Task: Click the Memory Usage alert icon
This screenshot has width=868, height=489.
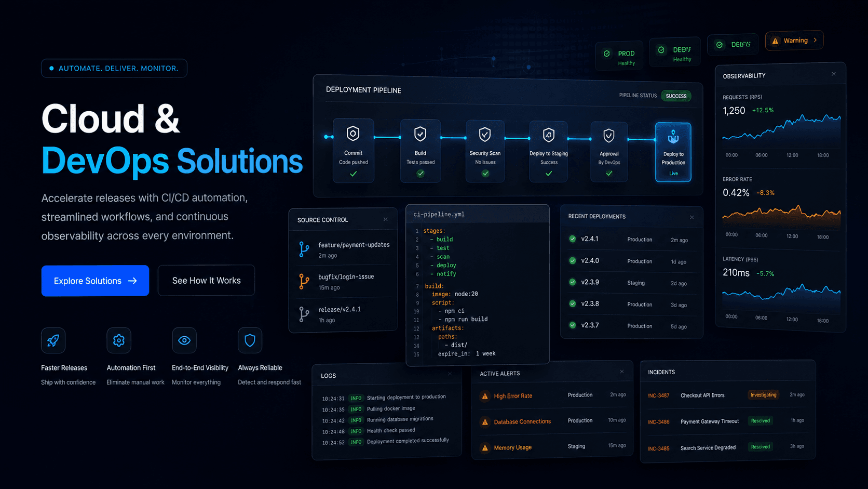Action: pyautogui.click(x=485, y=448)
